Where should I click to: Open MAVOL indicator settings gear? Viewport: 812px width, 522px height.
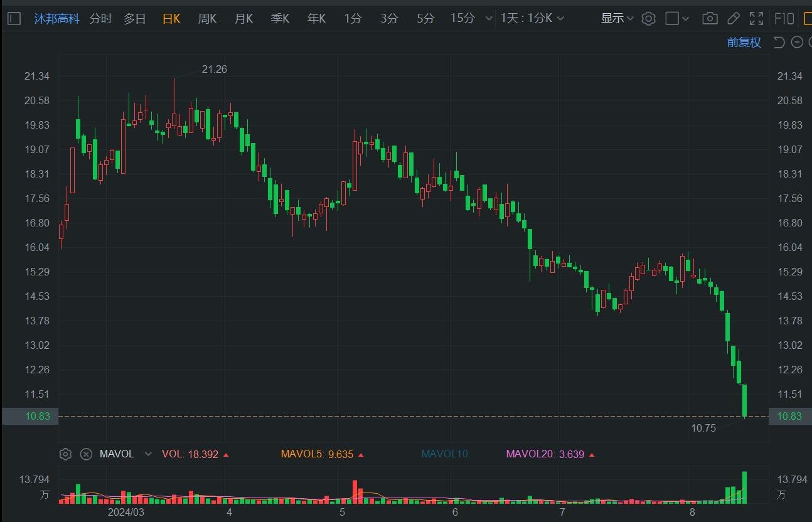[x=65, y=454]
